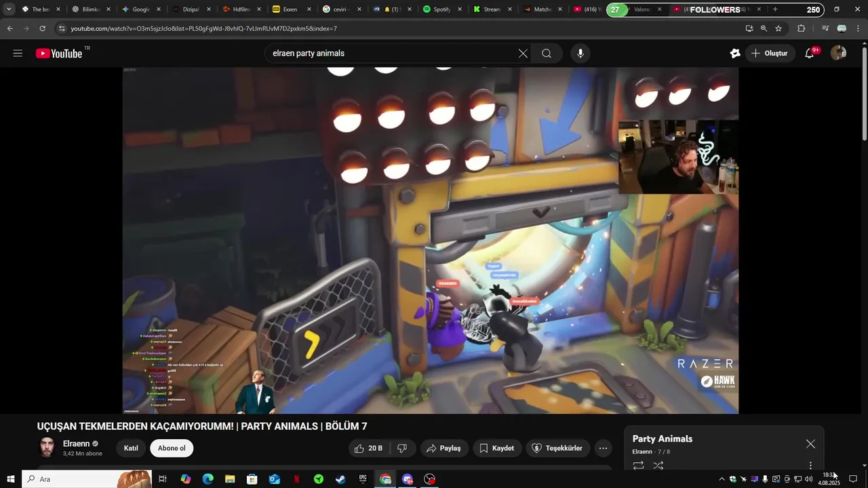Start voice search with microphone icon
868x488 pixels.
(580, 54)
